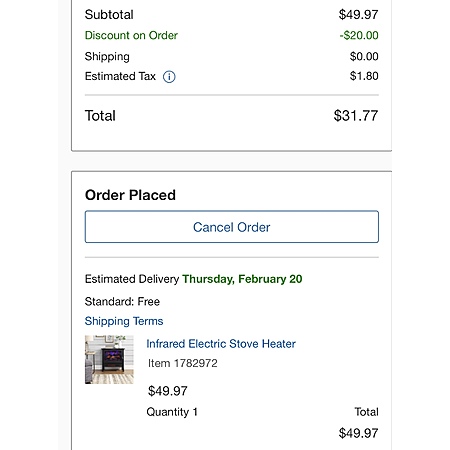The height and width of the screenshot is (450, 450).
Task: Click the $0.00 shipping cost
Action: tap(364, 56)
